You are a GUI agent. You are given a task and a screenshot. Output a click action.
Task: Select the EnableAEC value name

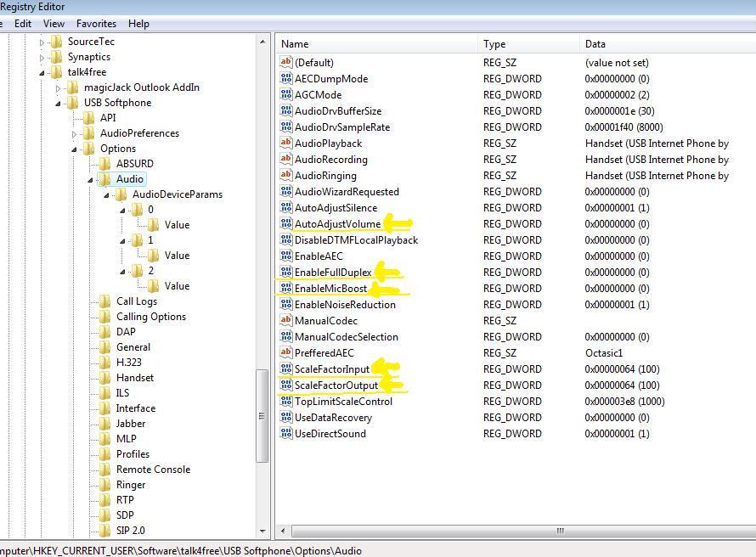(319, 256)
